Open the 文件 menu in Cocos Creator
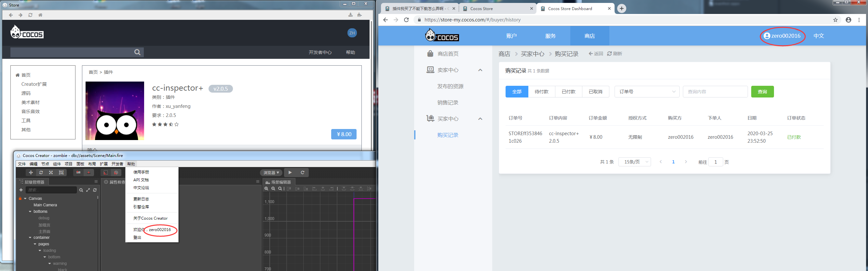The image size is (868, 271). pos(21,164)
